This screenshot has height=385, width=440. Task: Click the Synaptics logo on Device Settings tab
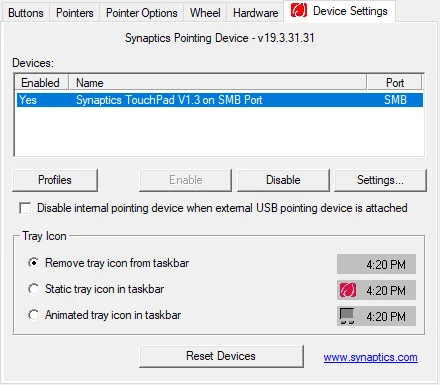pos(298,10)
